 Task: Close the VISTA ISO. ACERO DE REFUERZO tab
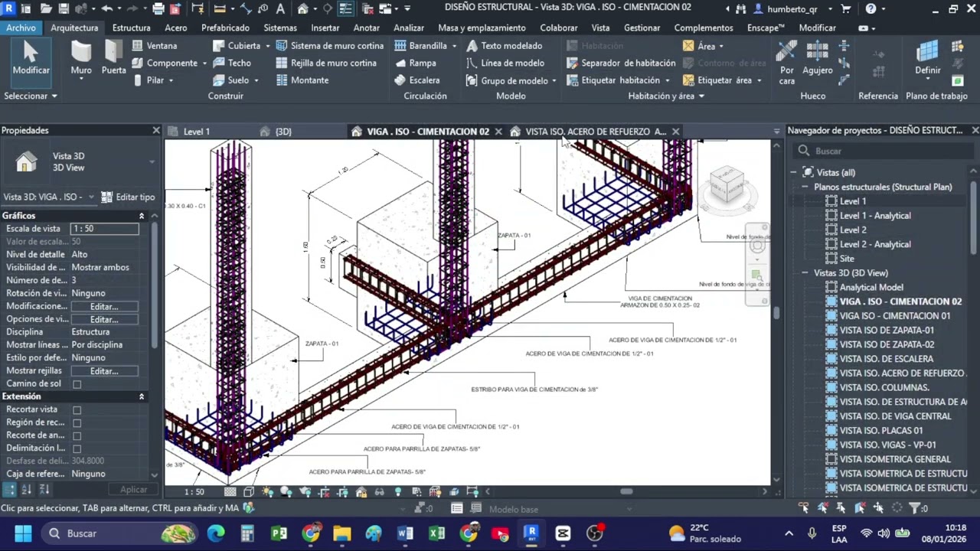pos(675,132)
